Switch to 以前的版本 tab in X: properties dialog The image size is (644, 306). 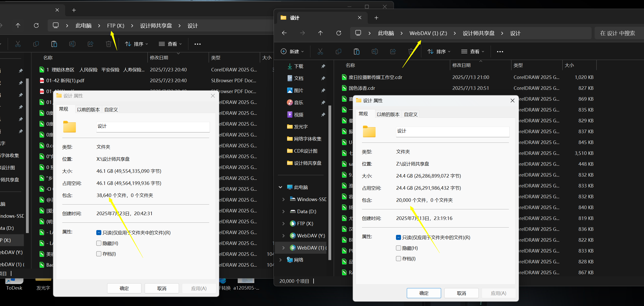pyautogui.click(x=88, y=109)
